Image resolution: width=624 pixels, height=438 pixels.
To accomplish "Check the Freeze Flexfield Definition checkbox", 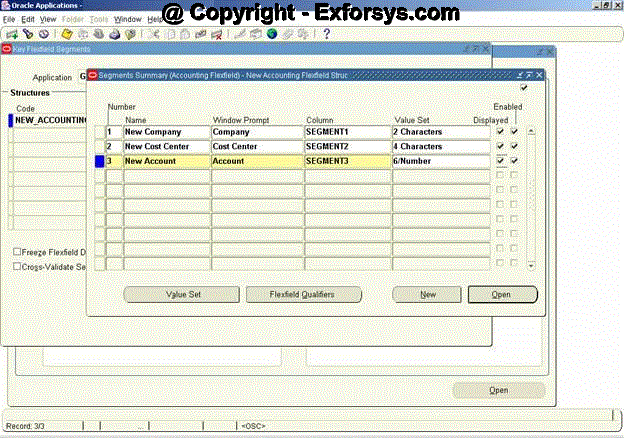I will (x=18, y=252).
